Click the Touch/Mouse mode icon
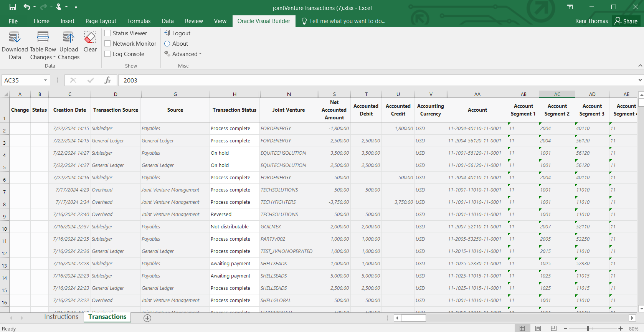The image size is (644, 332). [59, 7]
